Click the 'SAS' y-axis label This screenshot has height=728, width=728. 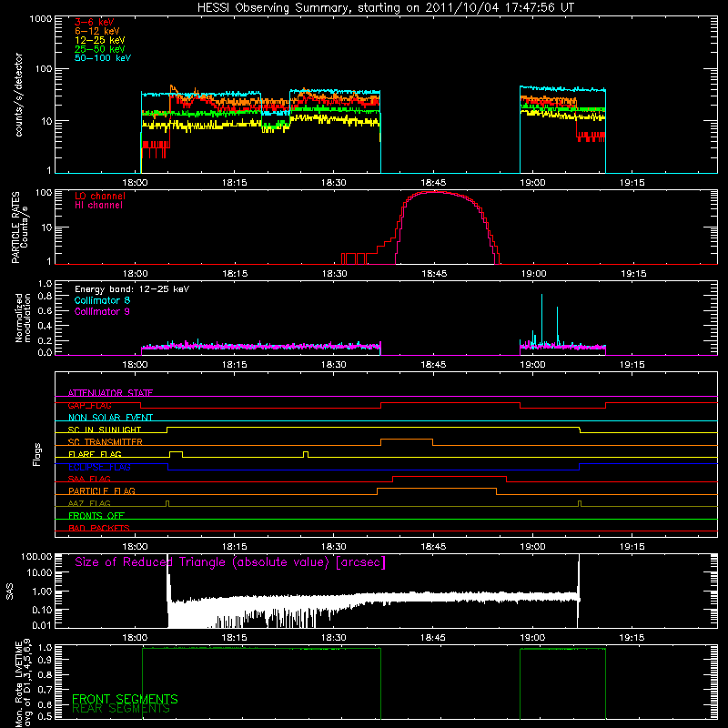[10, 591]
